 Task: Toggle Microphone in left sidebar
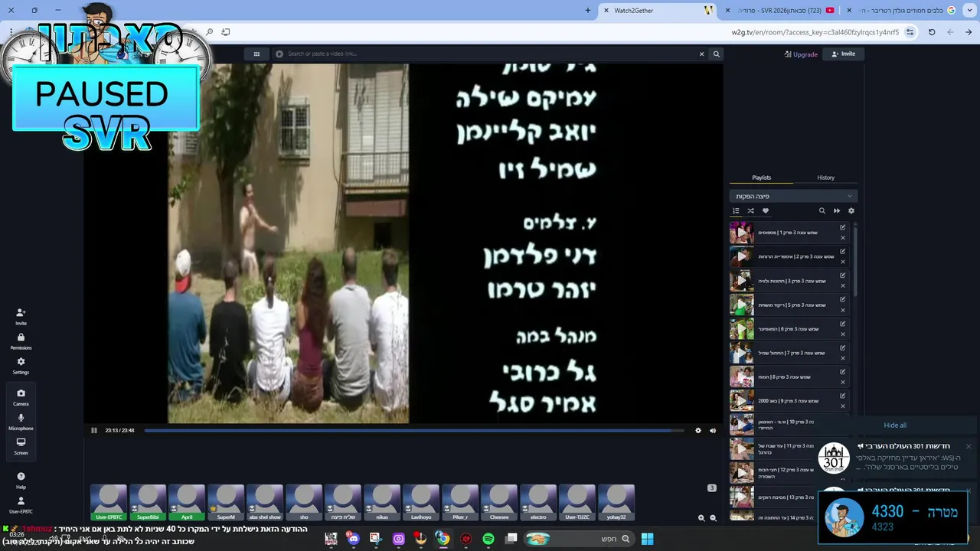click(21, 422)
